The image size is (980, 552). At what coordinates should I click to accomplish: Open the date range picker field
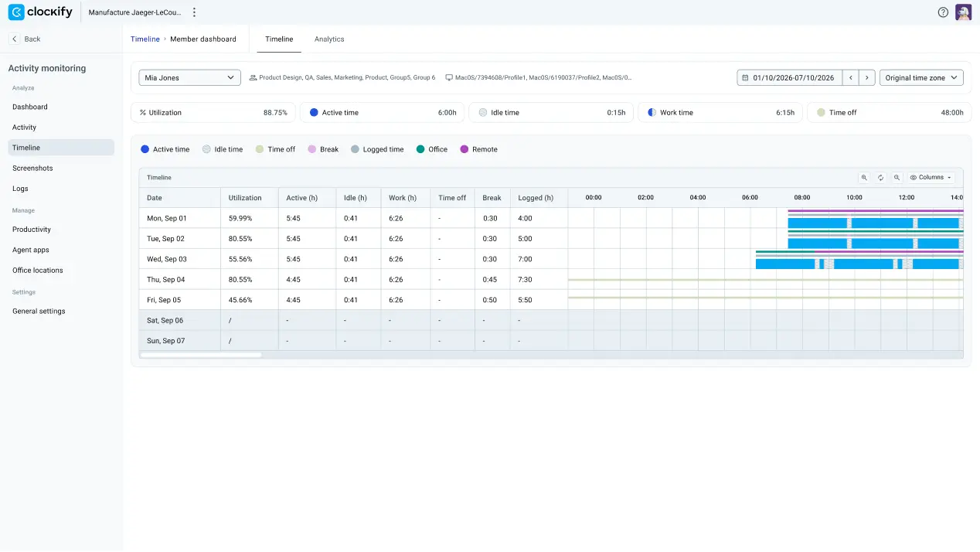pyautogui.click(x=789, y=78)
